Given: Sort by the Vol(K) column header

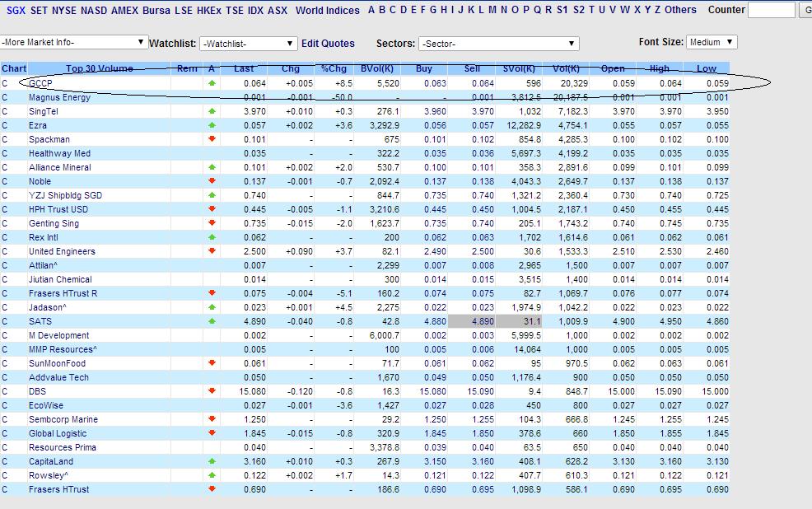Looking at the screenshot, I should (x=566, y=68).
